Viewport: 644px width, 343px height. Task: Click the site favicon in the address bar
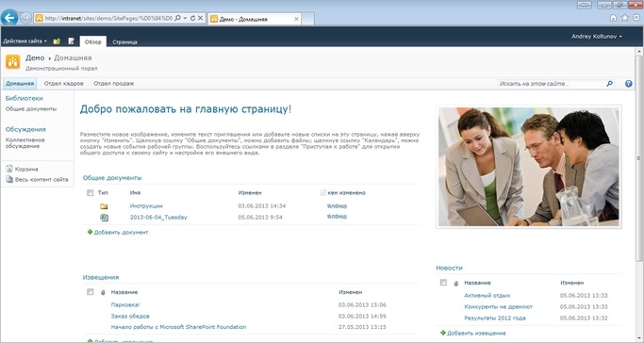click(x=39, y=18)
